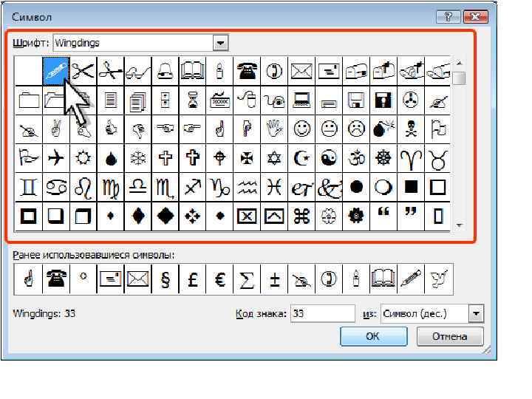Image resolution: width=532 pixels, height=399 pixels.
Task: Select the water droplet symbol
Action: (111, 158)
